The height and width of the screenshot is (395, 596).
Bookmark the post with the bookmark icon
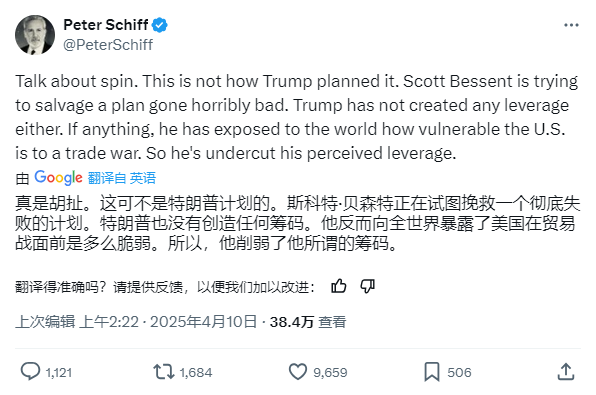[432, 372]
